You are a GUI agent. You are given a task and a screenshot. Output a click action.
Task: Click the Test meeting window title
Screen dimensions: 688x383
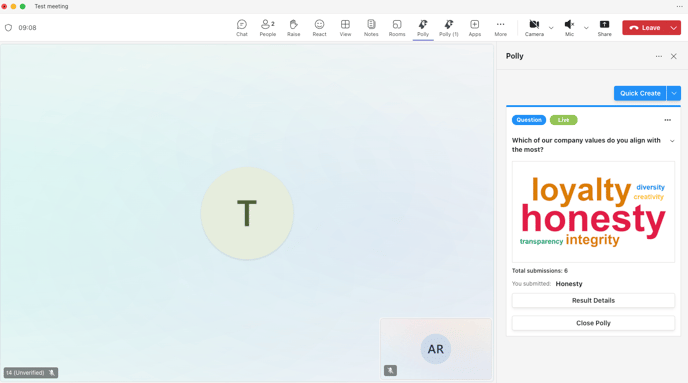tap(51, 6)
